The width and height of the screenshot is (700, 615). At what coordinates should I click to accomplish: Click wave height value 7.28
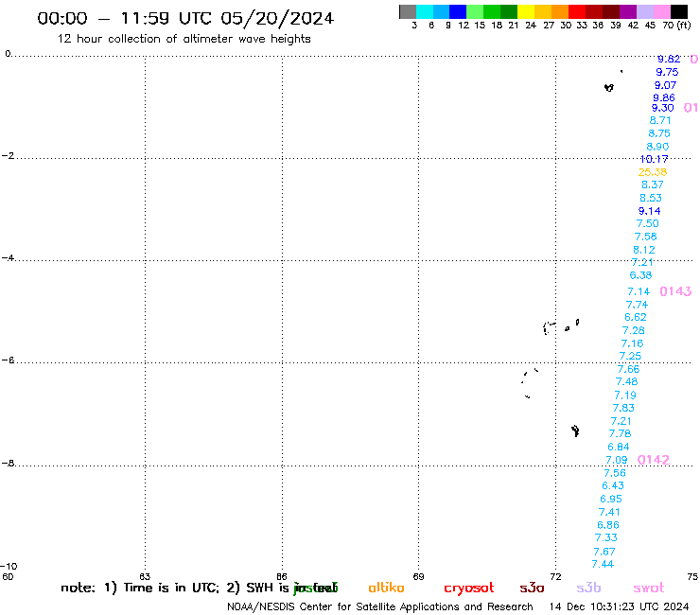[634, 330]
